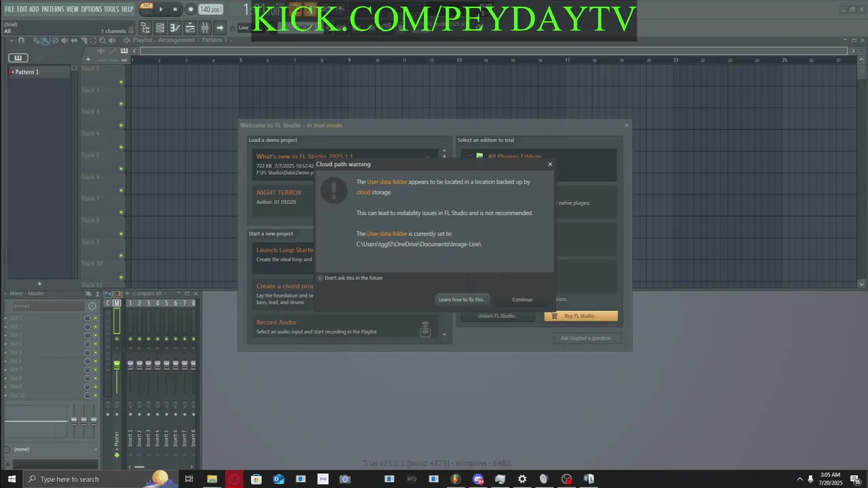Toggle Track 7 mute LED
868x488 pixels.
click(121, 212)
